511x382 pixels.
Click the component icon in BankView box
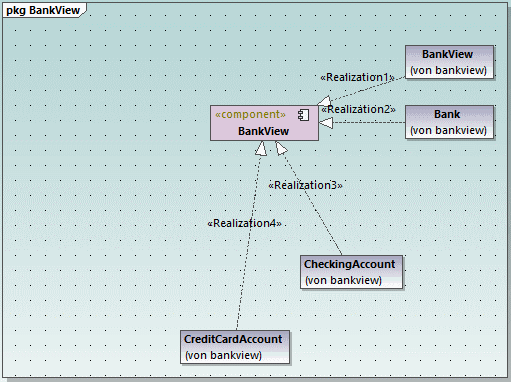click(304, 115)
